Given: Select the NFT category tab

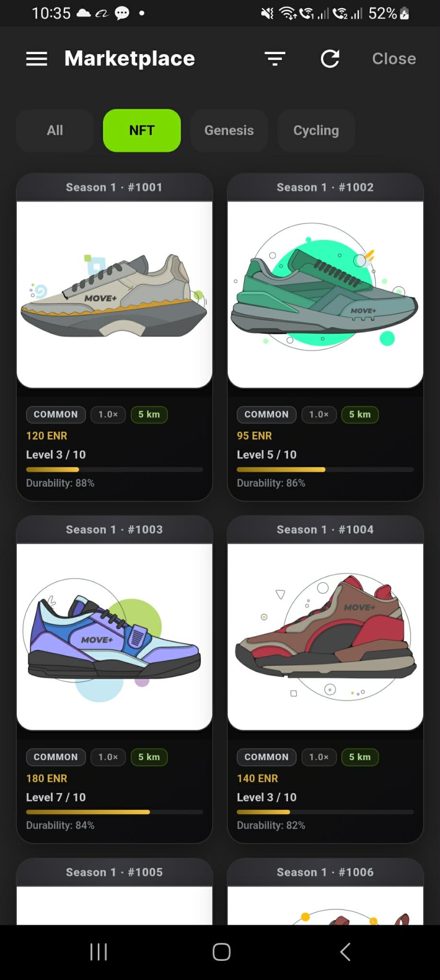Looking at the screenshot, I should point(142,130).
